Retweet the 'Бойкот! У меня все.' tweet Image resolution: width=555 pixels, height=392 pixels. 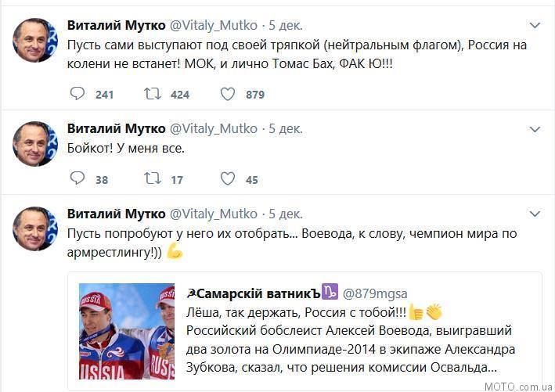[x=153, y=178]
